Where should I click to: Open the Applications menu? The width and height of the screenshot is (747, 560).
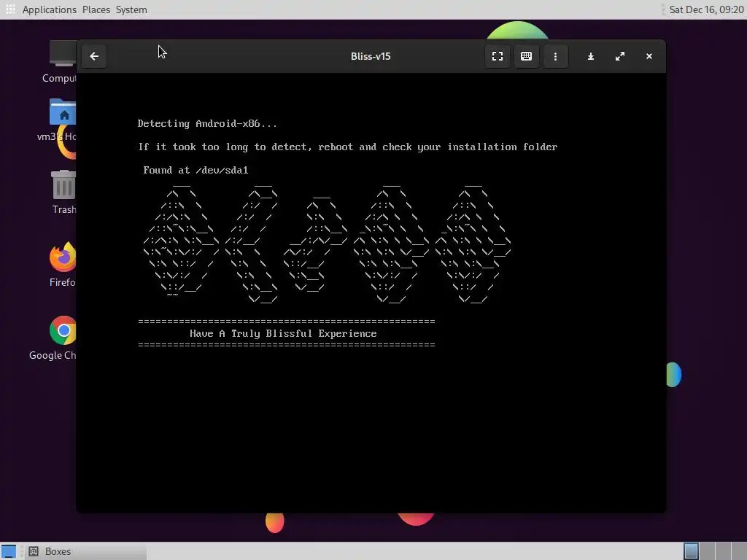tap(49, 9)
